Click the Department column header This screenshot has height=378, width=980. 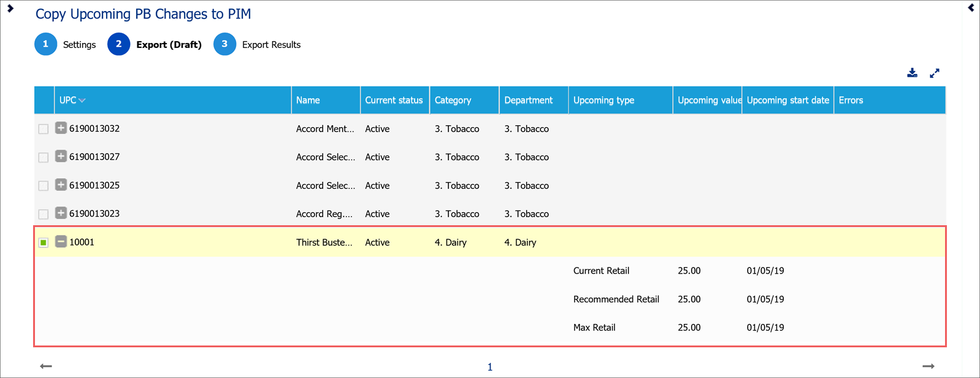click(534, 100)
